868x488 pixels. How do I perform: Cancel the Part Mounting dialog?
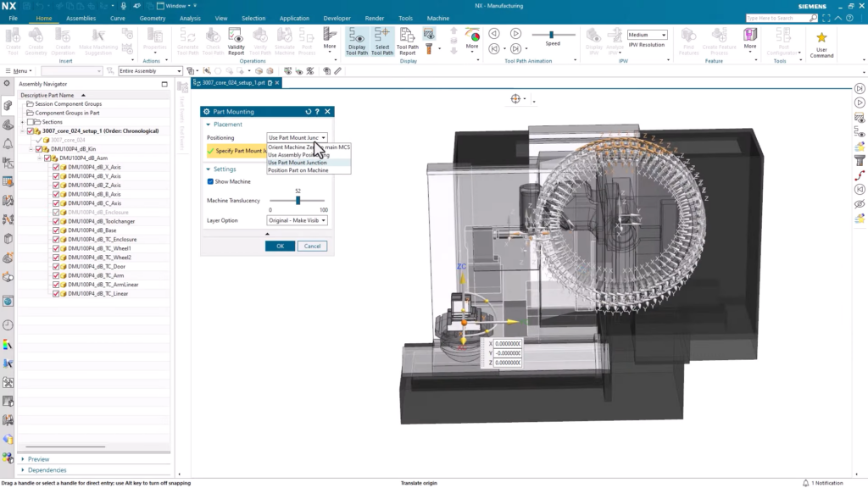click(313, 246)
